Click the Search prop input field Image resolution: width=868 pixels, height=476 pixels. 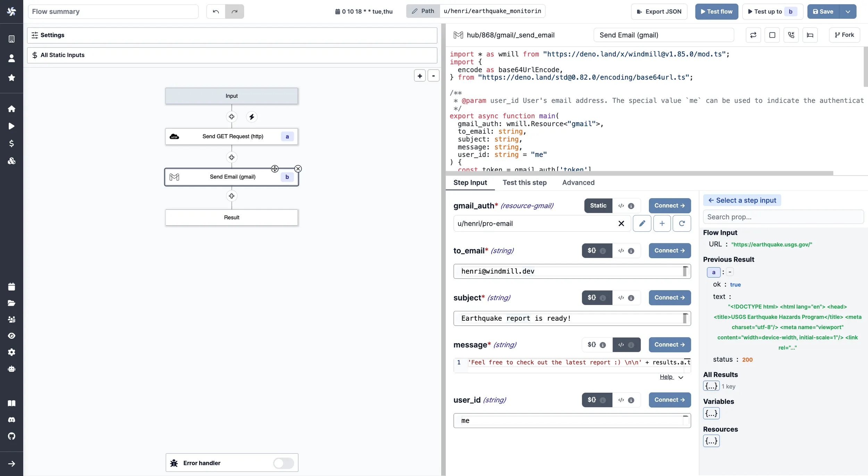coord(783,216)
